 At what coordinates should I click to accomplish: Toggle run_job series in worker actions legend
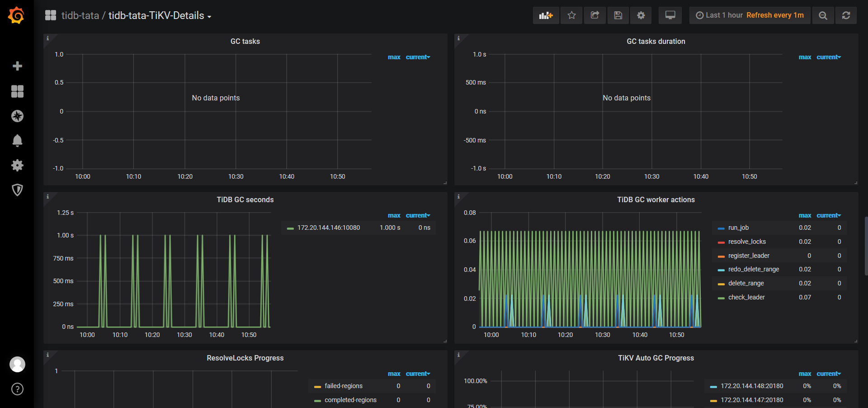tap(738, 228)
